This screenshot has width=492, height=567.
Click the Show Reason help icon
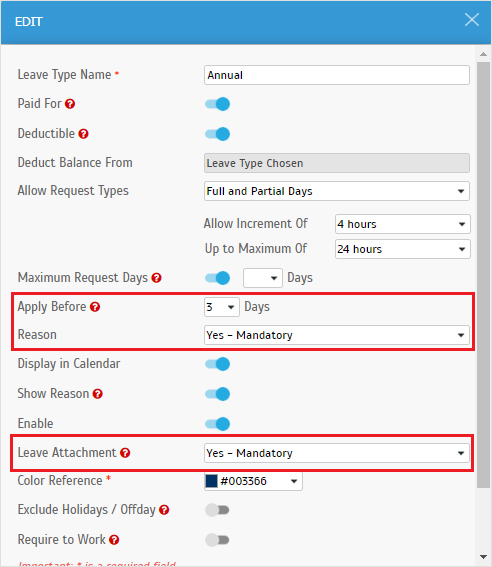coord(98,394)
